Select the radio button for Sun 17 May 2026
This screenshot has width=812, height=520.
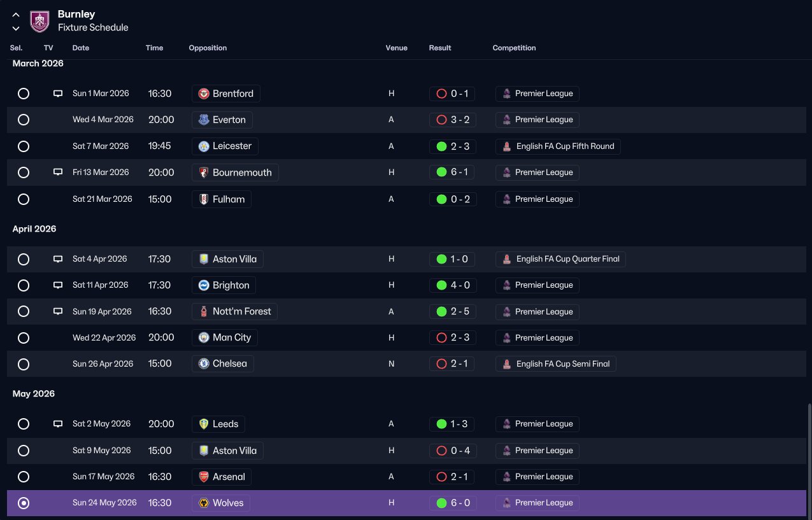click(24, 477)
